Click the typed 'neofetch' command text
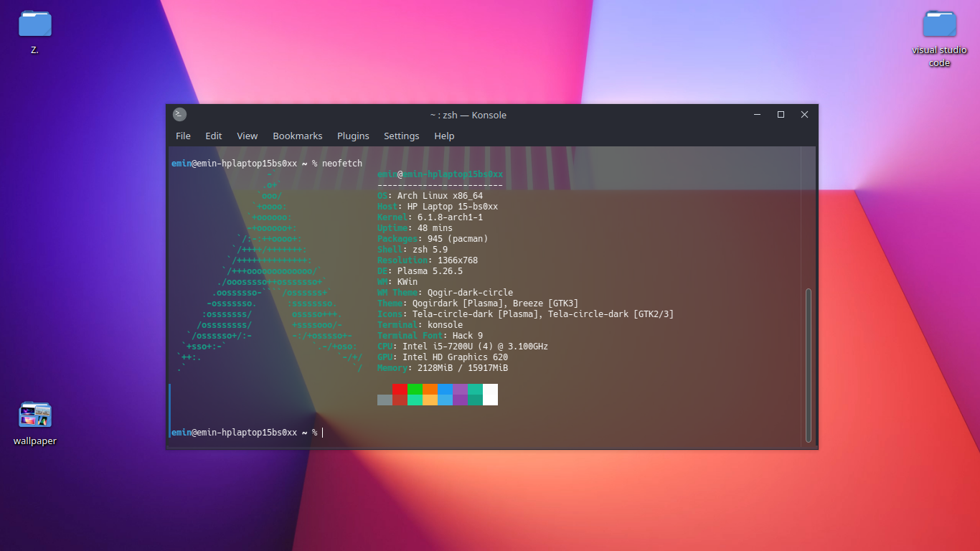 (342, 164)
